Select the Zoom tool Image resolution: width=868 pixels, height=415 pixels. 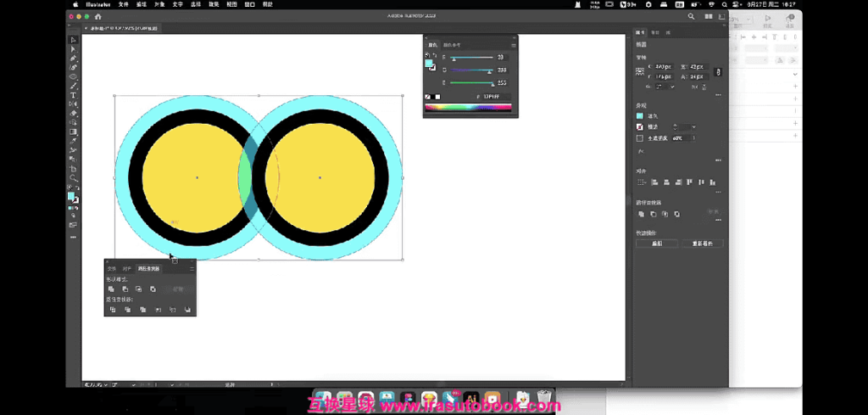73,178
